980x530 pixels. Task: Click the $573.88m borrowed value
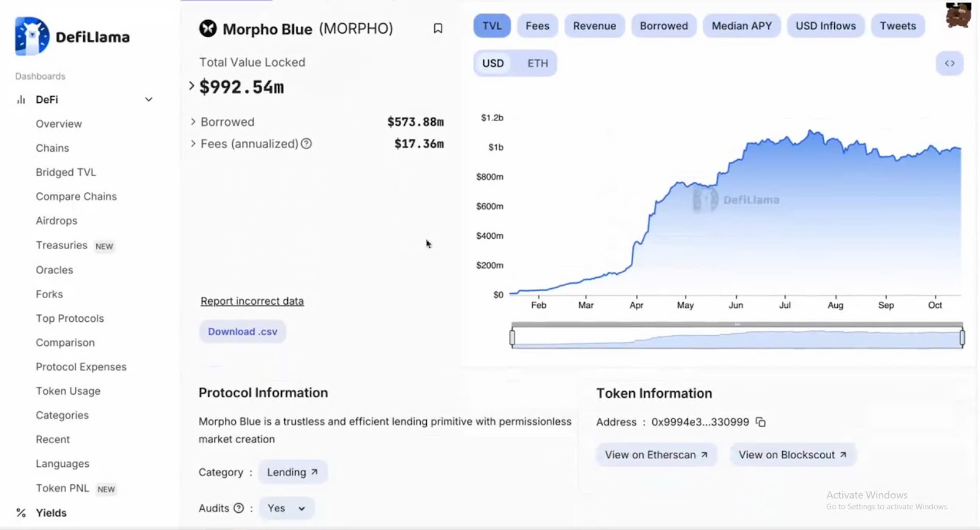tap(415, 122)
